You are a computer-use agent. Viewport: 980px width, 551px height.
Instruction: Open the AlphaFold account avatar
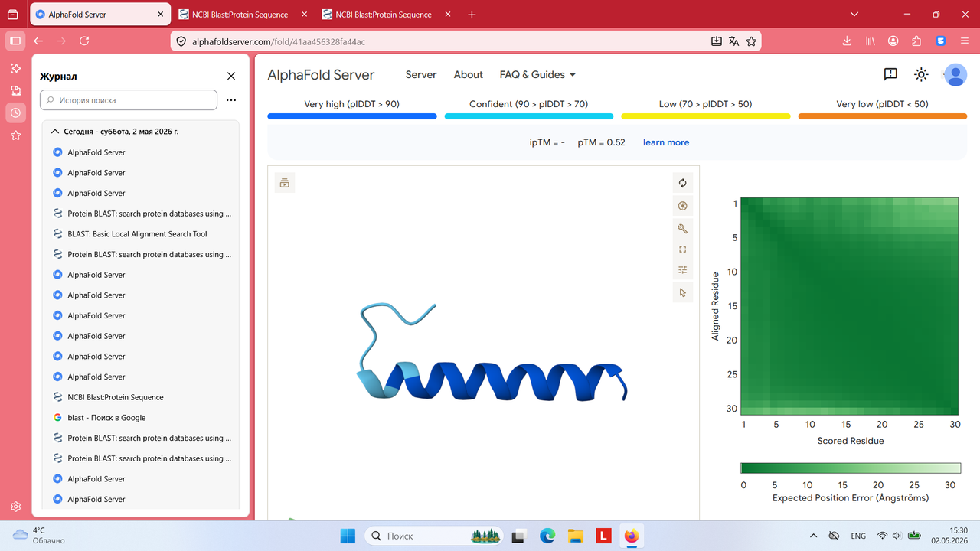[x=955, y=74]
